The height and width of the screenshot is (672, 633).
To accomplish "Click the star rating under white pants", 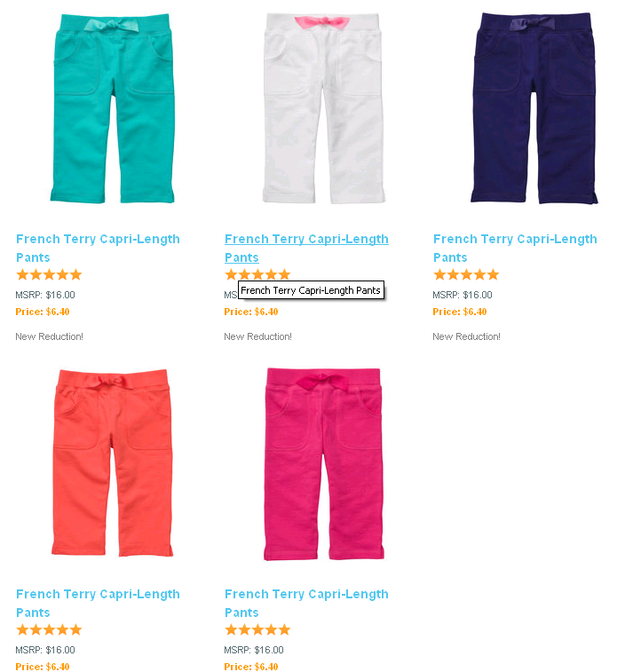I will (x=257, y=274).
